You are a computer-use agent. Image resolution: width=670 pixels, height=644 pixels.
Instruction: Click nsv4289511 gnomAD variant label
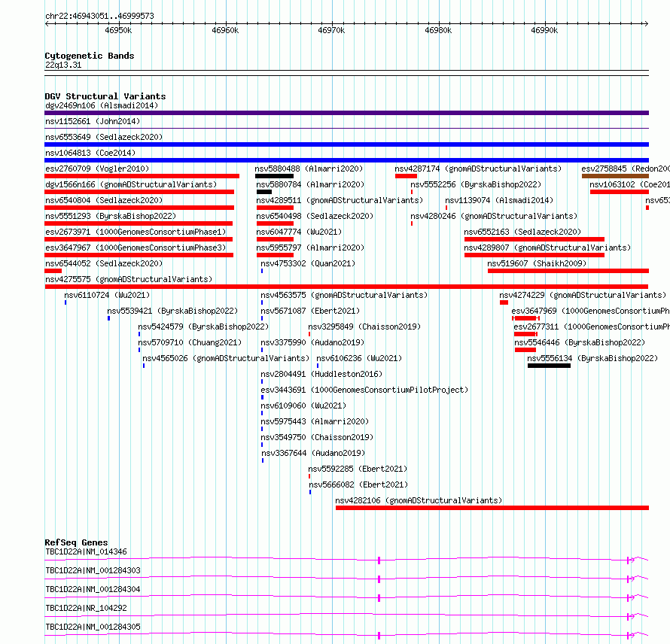click(340, 200)
